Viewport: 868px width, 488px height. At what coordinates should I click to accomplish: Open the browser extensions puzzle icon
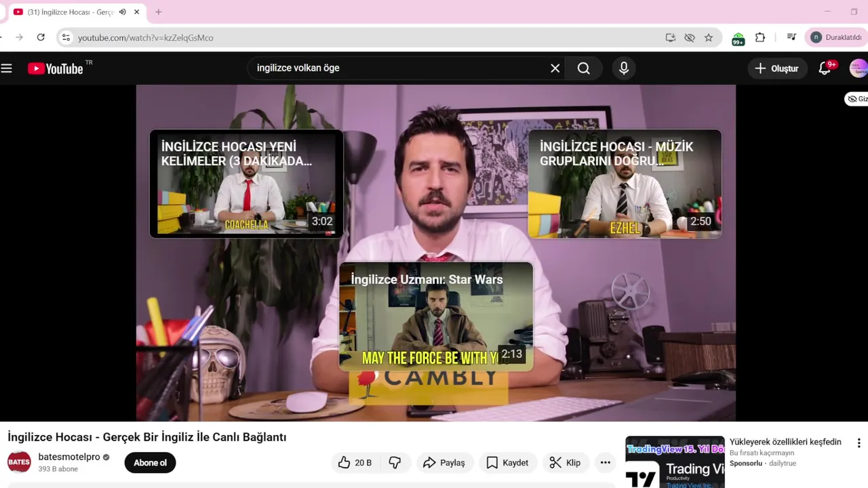pyautogui.click(x=760, y=37)
